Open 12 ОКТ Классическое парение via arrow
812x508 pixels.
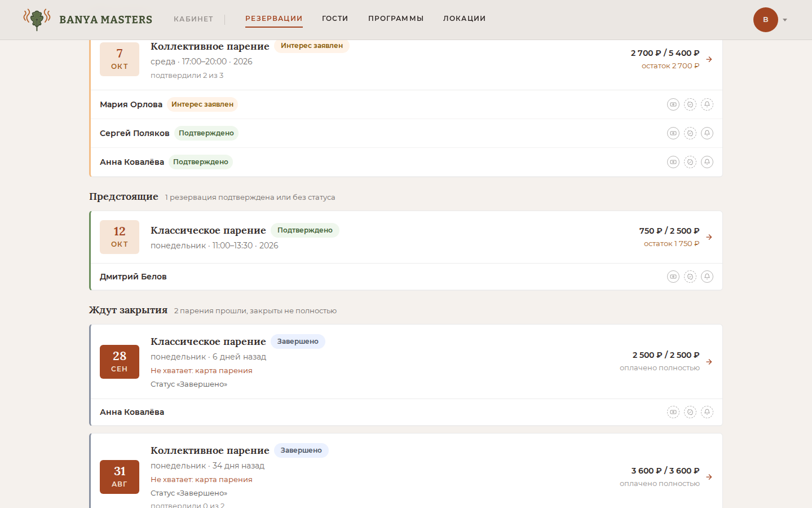click(x=709, y=237)
